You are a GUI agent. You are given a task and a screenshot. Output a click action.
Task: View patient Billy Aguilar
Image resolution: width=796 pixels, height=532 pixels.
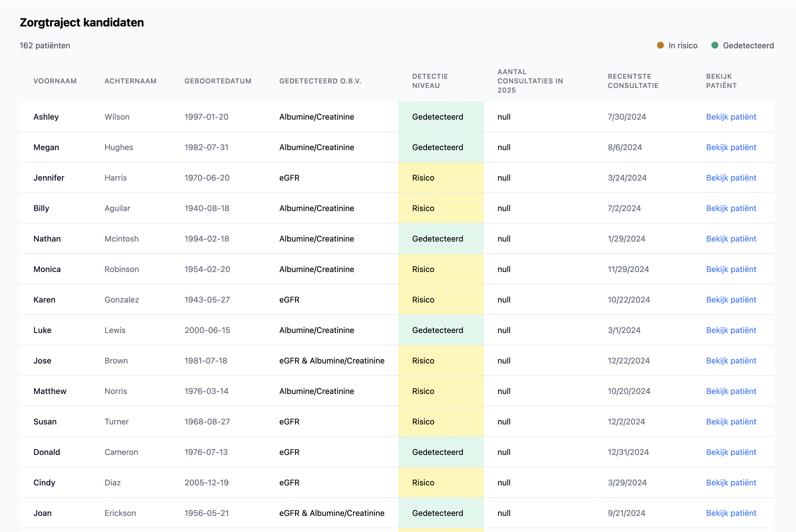pos(731,208)
